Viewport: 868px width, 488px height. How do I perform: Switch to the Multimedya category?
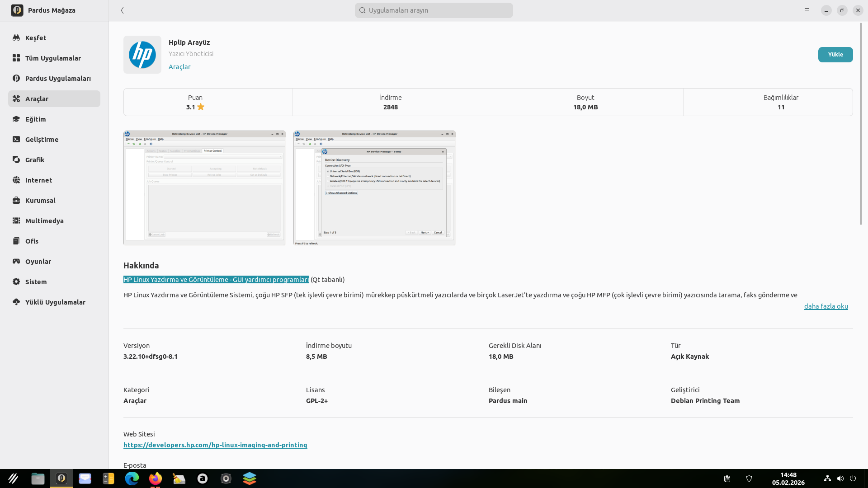pos(44,221)
